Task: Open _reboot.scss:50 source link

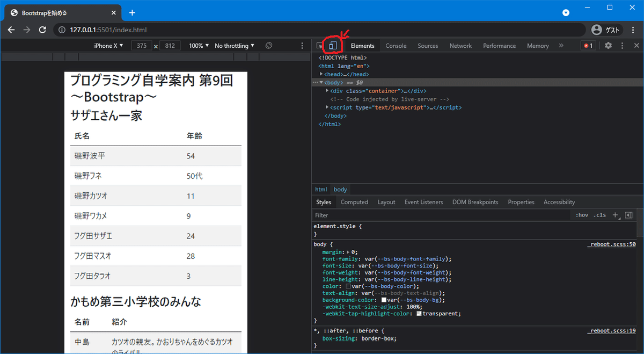Action: pos(612,244)
